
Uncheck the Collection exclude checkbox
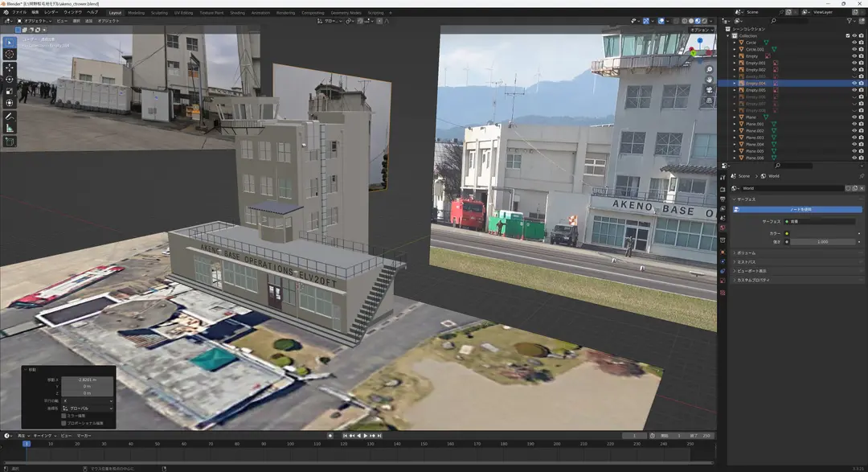pyautogui.click(x=848, y=36)
